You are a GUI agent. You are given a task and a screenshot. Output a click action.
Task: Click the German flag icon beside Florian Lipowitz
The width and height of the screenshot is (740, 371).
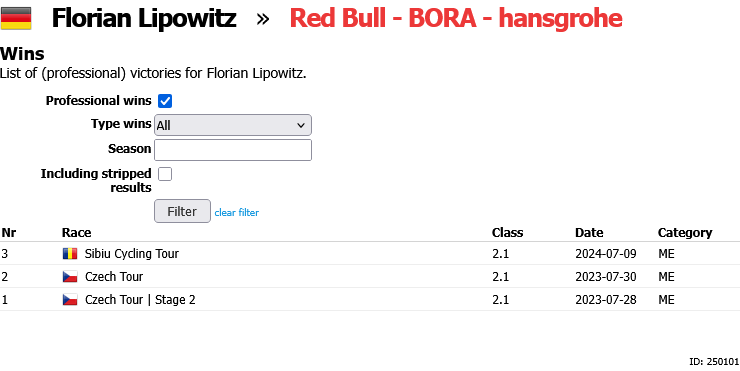(x=16, y=18)
